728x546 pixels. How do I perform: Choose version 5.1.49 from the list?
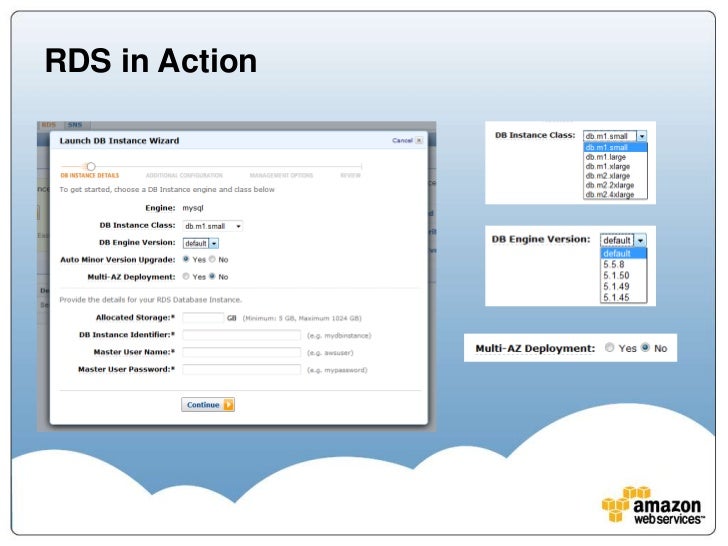tap(624, 286)
